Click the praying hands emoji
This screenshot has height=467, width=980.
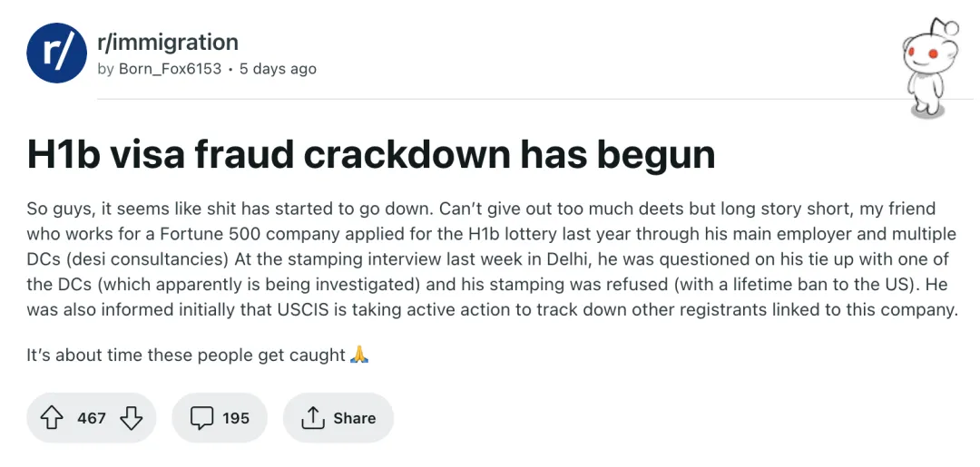click(x=359, y=355)
